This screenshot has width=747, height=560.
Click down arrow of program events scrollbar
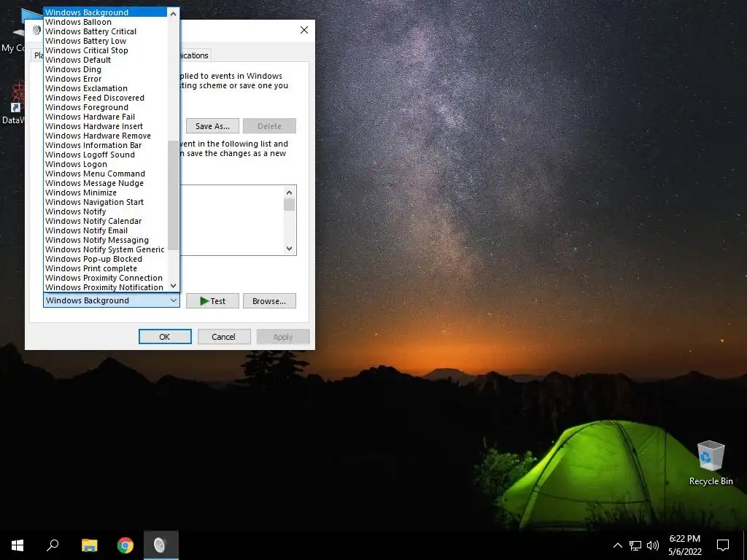[x=289, y=248]
